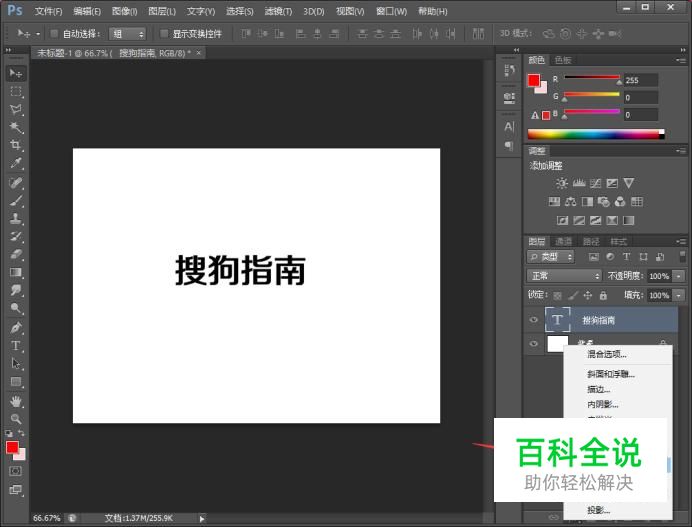This screenshot has height=527, width=692.
Task: Add Vibrance adjustment triangle icon
Action: (629, 183)
